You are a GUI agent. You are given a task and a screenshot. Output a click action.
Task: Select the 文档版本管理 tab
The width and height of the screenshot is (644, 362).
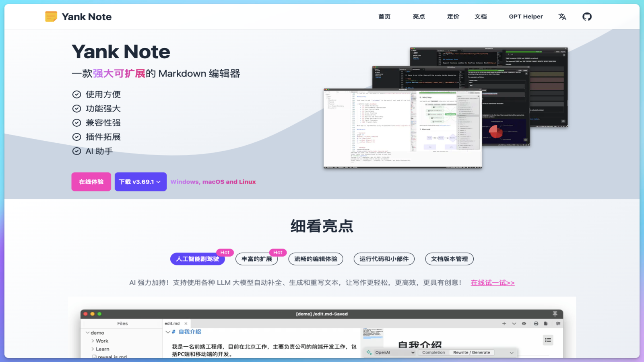[x=449, y=259]
